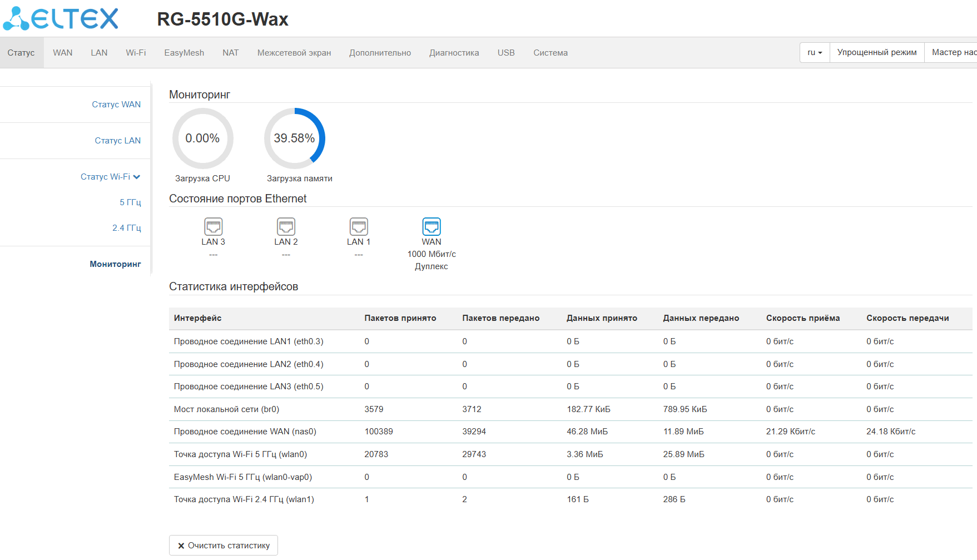Click the CPU load gauge showing 0.00%

pyautogui.click(x=202, y=138)
